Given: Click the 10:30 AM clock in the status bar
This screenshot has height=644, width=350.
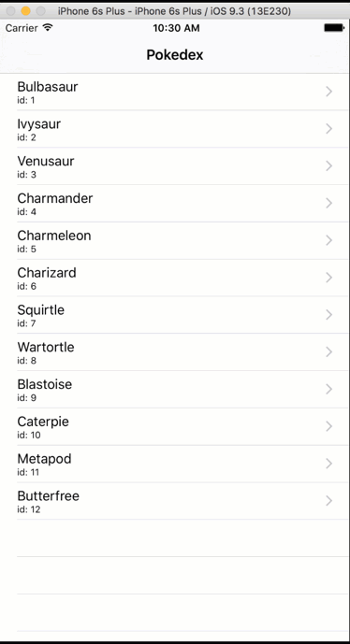Looking at the screenshot, I should click(x=177, y=28).
